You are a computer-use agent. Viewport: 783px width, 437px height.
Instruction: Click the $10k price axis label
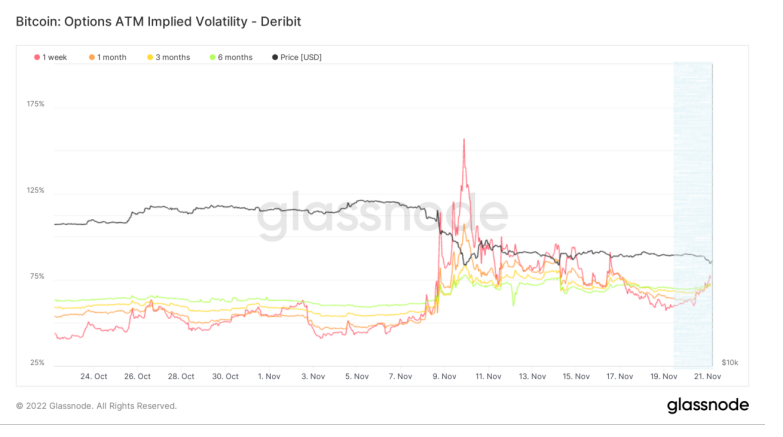point(730,361)
